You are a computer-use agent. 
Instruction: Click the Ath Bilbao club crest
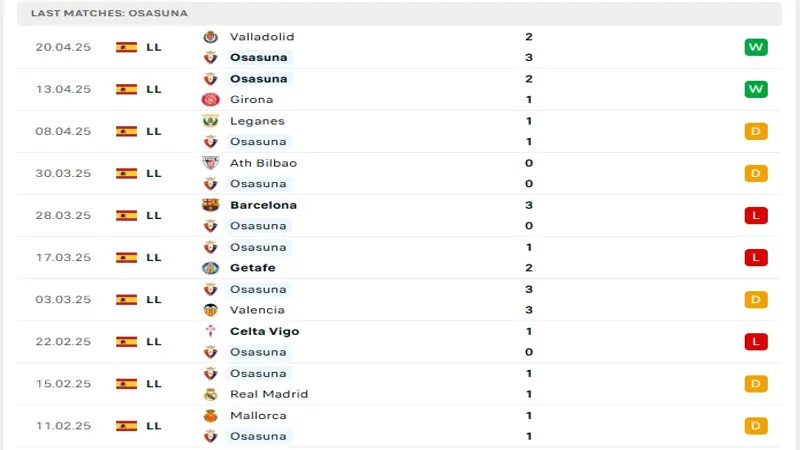click(x=210, y=163)
